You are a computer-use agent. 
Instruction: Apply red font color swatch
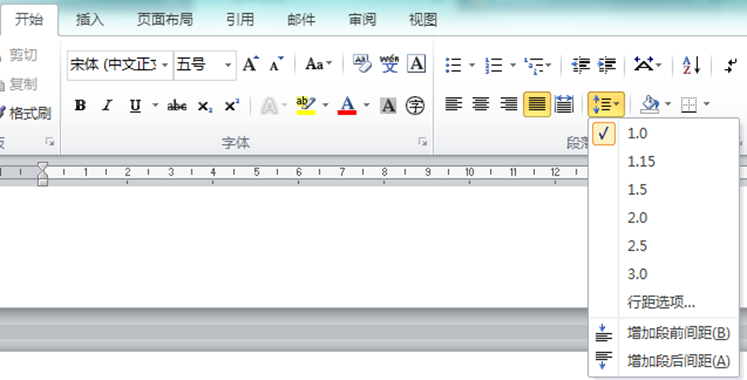point(347,105)
